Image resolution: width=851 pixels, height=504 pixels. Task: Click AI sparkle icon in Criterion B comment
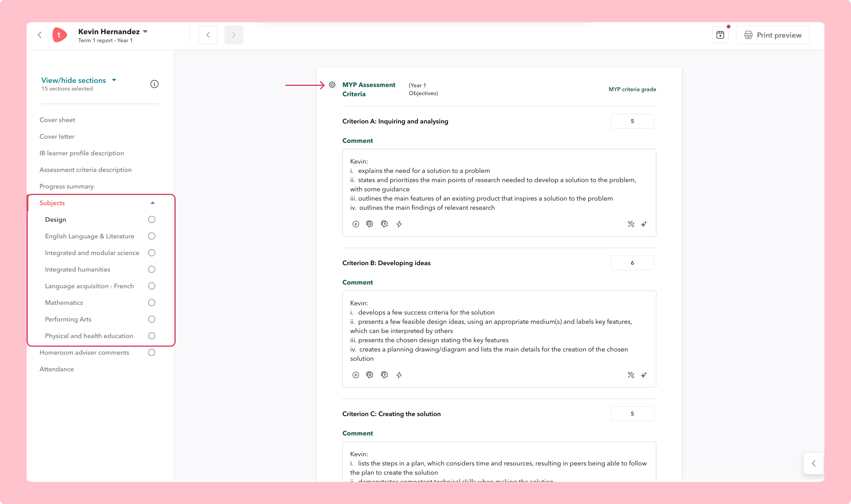click(x=644, y=375)
